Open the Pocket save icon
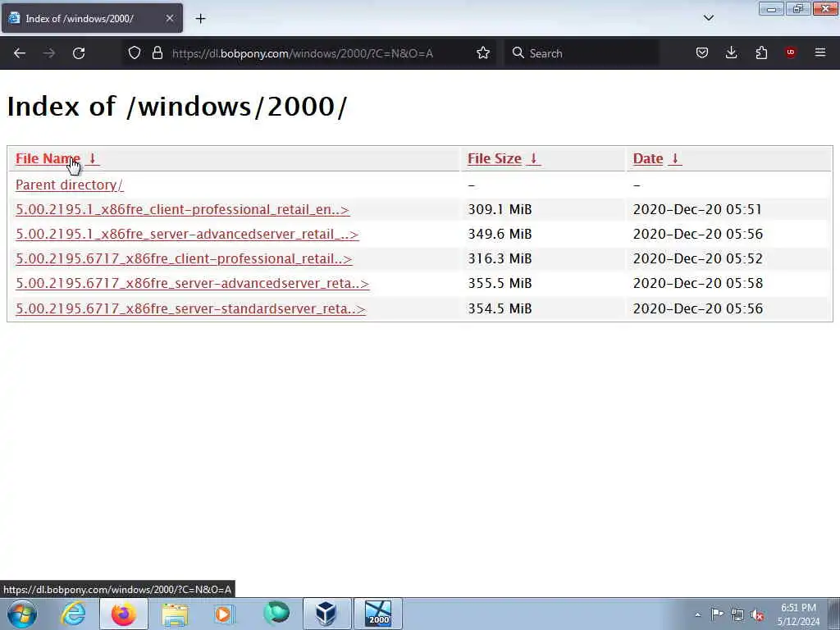The height and width of the screenshot is (630, 840). click(x=702, y=53)
